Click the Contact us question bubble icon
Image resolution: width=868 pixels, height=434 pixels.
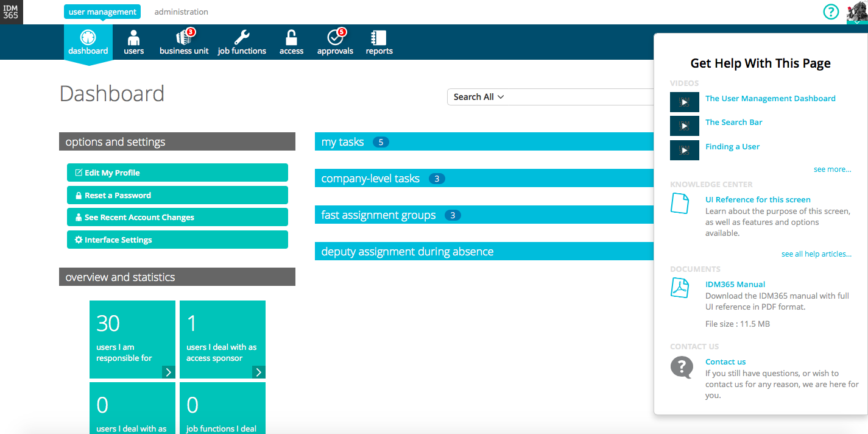click(682, 368)
